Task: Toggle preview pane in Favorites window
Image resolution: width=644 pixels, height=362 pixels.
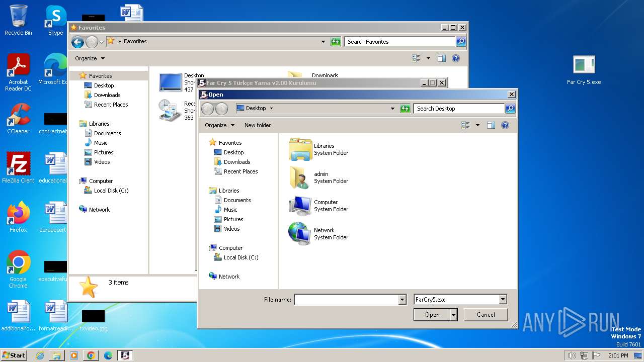Action: tap(442, 58)
